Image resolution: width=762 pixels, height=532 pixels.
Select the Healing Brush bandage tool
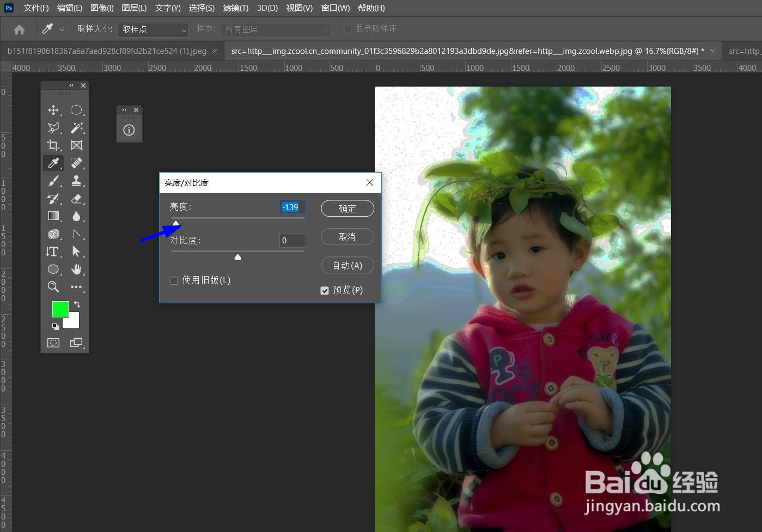(76, 163)
